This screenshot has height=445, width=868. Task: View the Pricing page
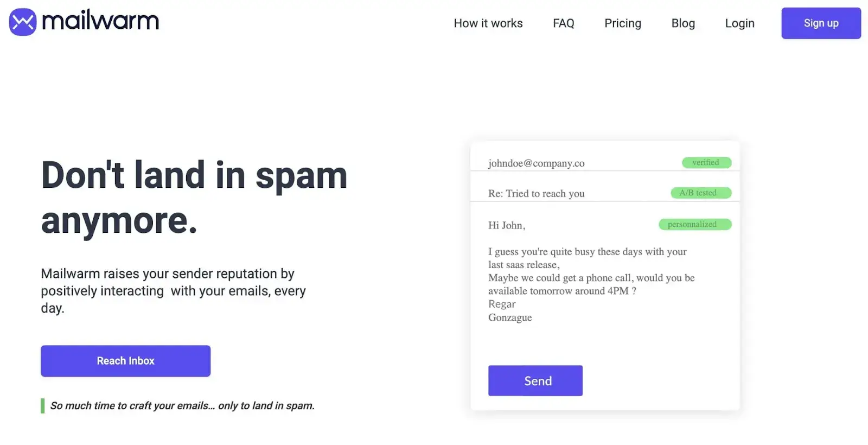click(x=623, y=23)
